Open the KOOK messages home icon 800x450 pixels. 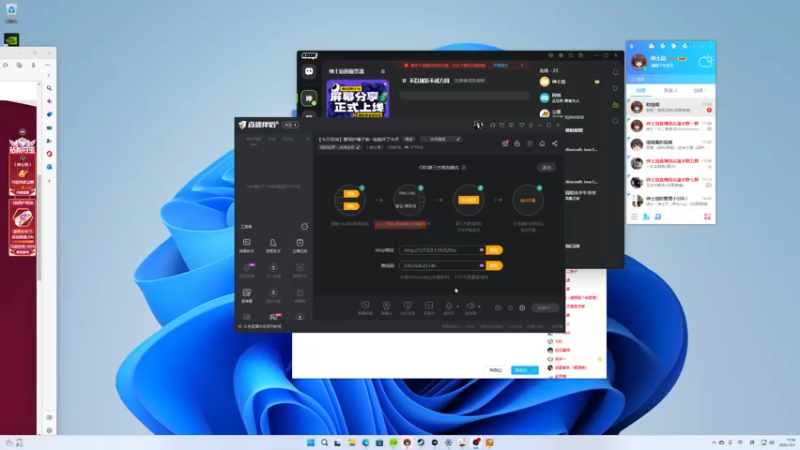click(309, 71)
